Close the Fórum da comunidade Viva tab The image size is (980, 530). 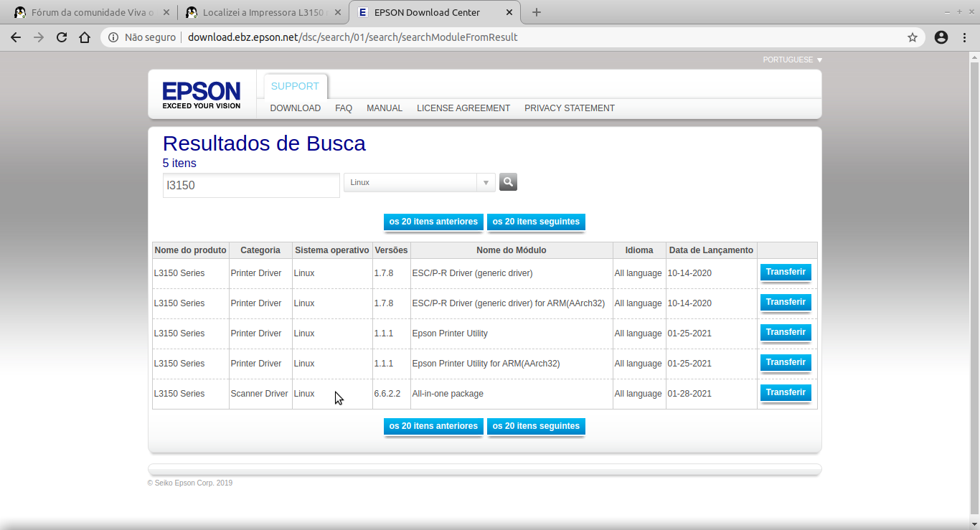coord(166,12)
